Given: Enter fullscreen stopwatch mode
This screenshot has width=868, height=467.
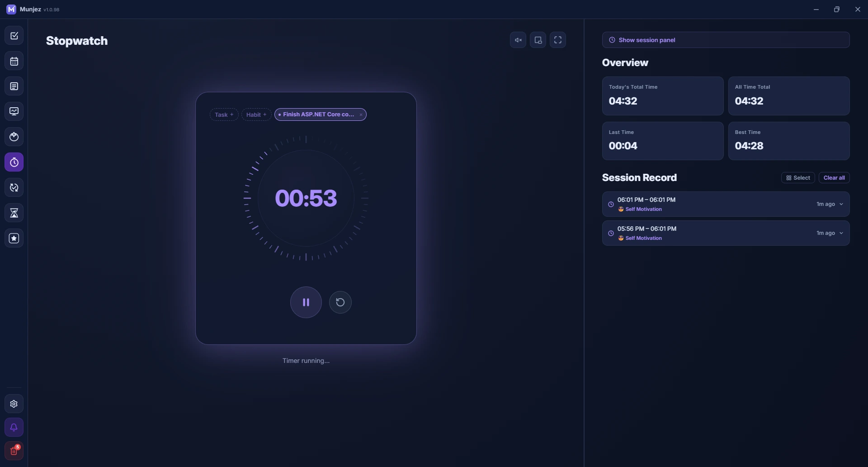Looking at the screenshot, I should 558,40.
